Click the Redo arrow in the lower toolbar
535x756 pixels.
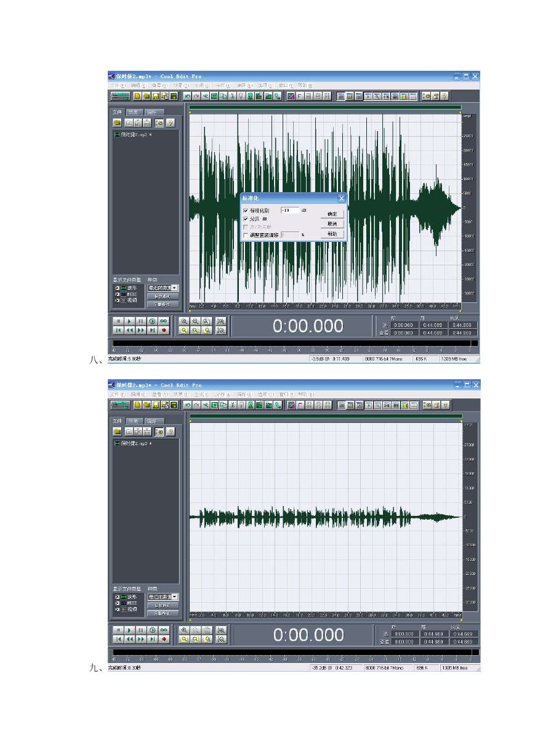196,405
